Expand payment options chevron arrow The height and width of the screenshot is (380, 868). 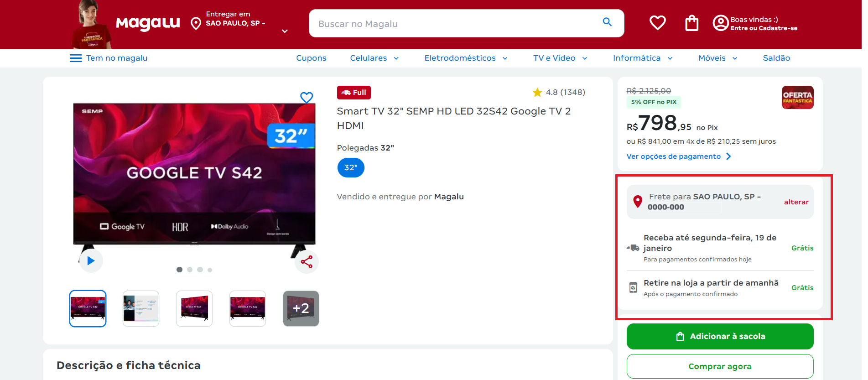(x=728, y=156)
